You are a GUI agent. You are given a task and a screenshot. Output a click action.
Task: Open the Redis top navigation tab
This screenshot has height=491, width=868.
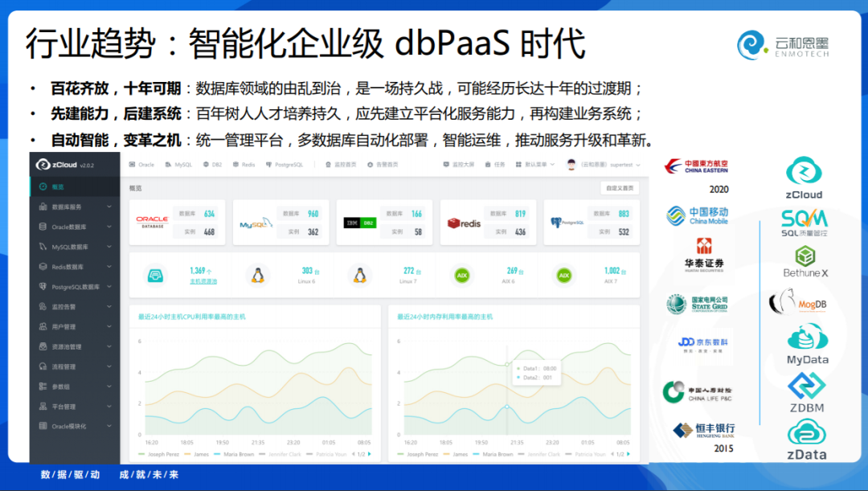244,165
